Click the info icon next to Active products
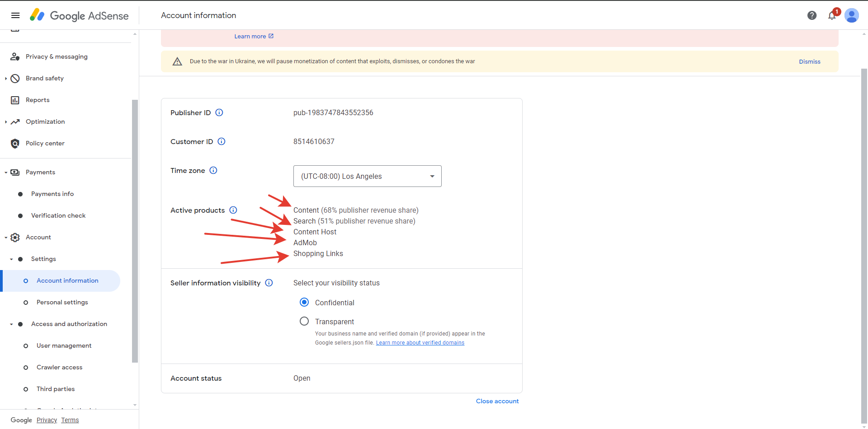This screenshot has height=429, width=868. 233,210
